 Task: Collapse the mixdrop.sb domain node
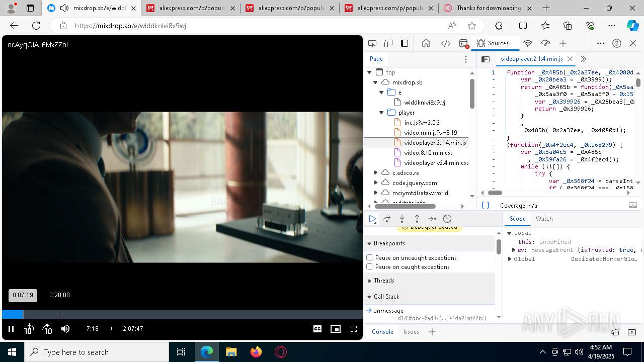(x=375, y=82)
